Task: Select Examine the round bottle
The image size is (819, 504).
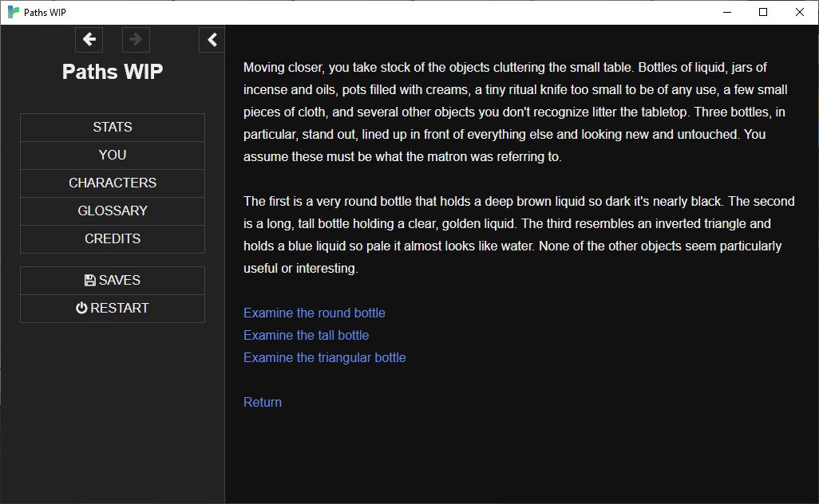Action: [314, 313]
